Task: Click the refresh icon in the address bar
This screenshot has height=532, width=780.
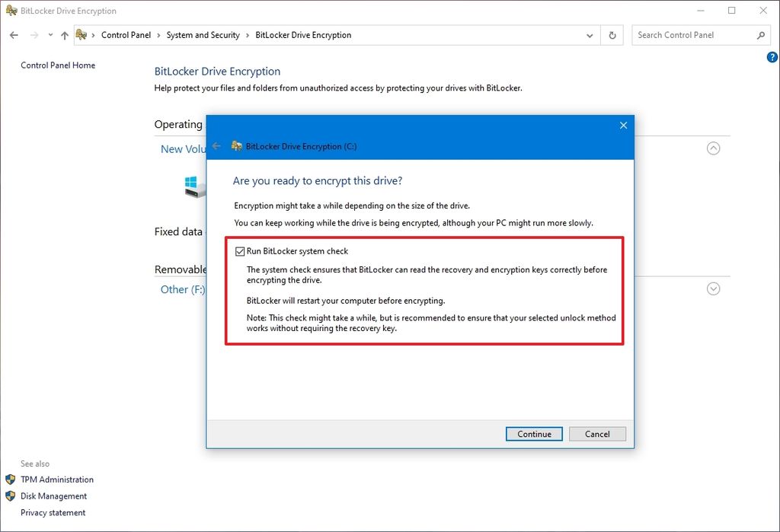Action: tap(612, 35)
